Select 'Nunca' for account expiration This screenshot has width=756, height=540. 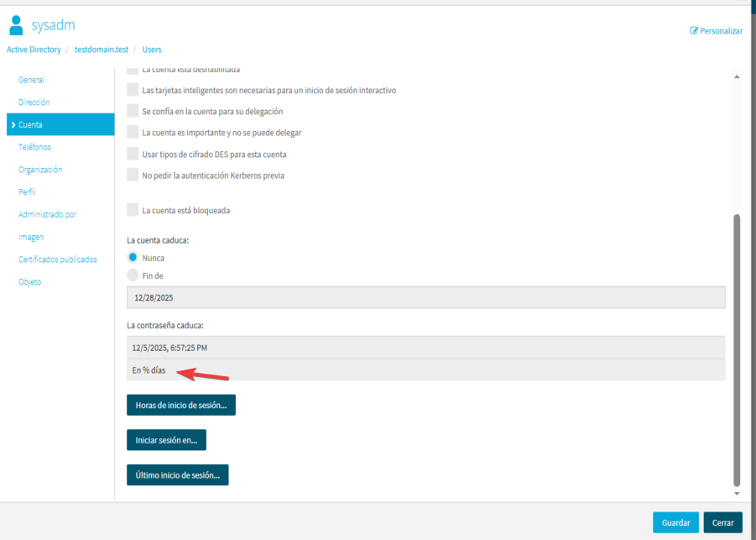[132, 256]
